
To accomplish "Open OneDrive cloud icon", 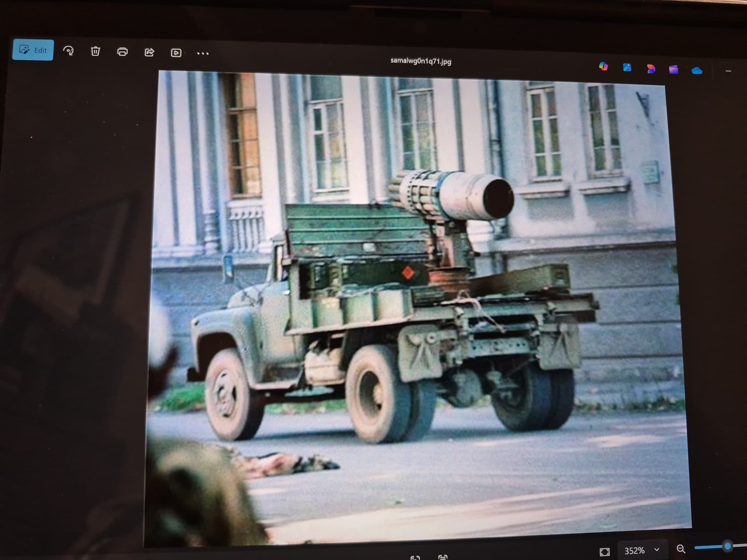I will [x=697, y=70].
